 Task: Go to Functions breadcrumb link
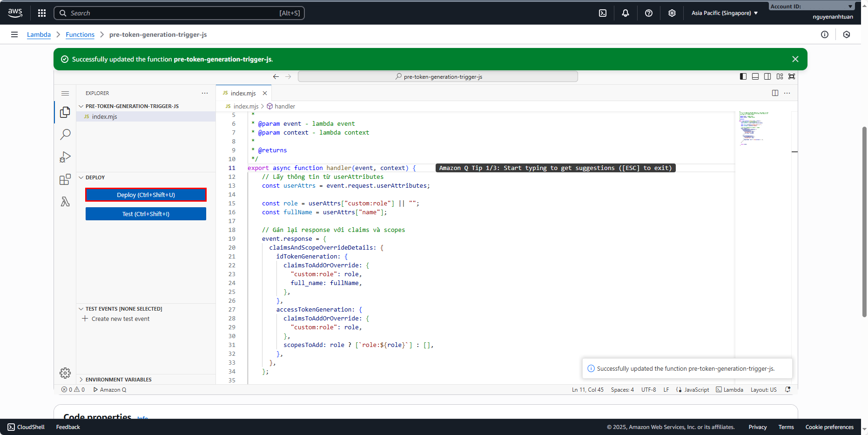[80, 34]
